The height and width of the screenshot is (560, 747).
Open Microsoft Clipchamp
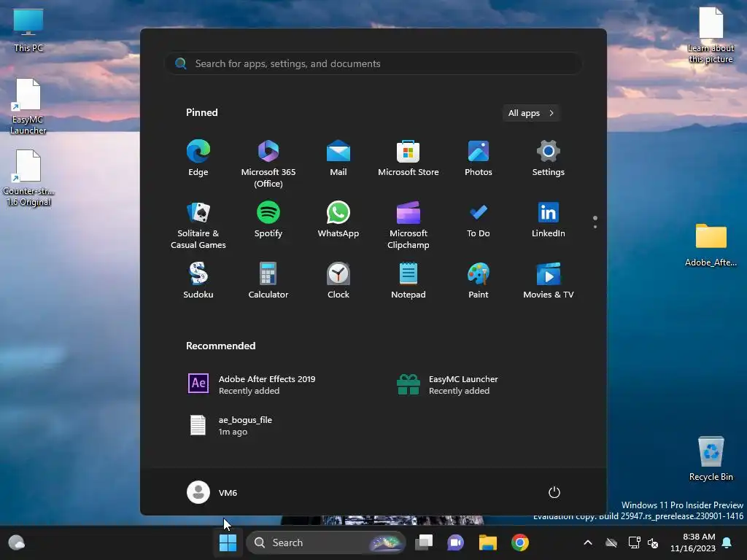(x=409, y=225)
